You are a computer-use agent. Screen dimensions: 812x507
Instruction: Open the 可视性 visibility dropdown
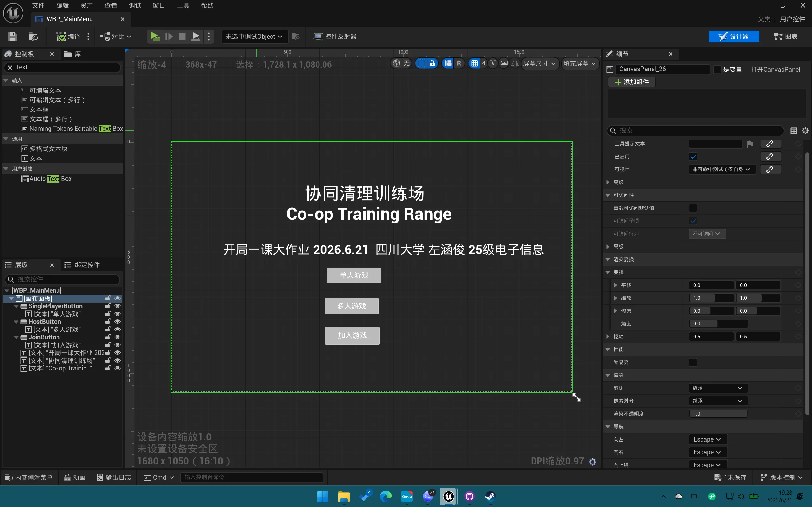722,170
